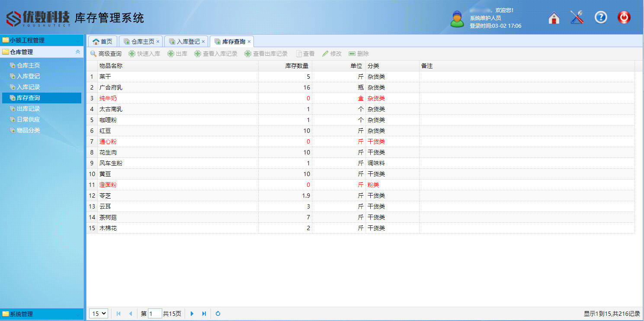Image resolution: width=644 pixels, height=321 pixels.
Task: Open 物品分类 in the sidebar
Action: 28,130
